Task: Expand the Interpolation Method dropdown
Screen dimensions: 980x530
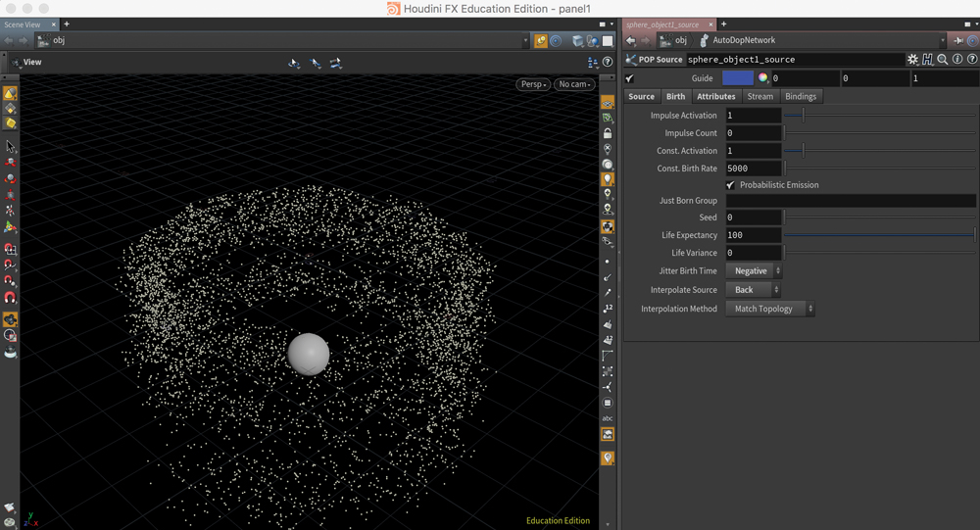Action: pos(770,309)
